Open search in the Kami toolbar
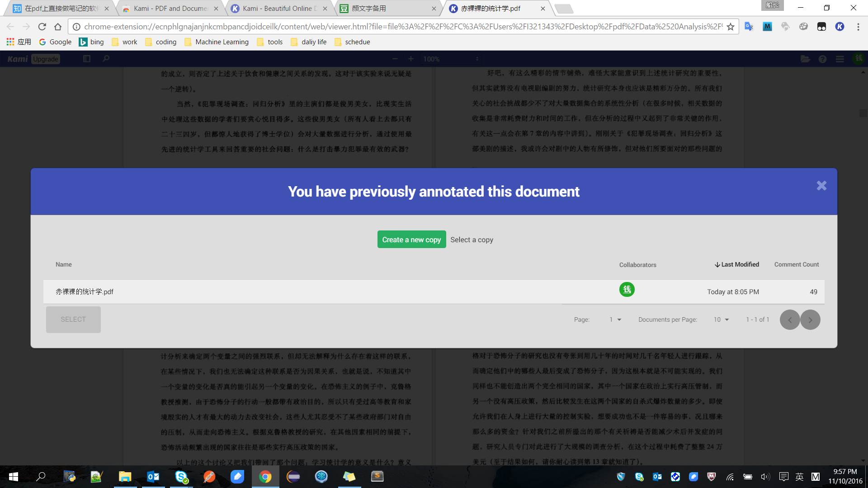The height and width of the screenshot is (488, 868). click(106, 59)
